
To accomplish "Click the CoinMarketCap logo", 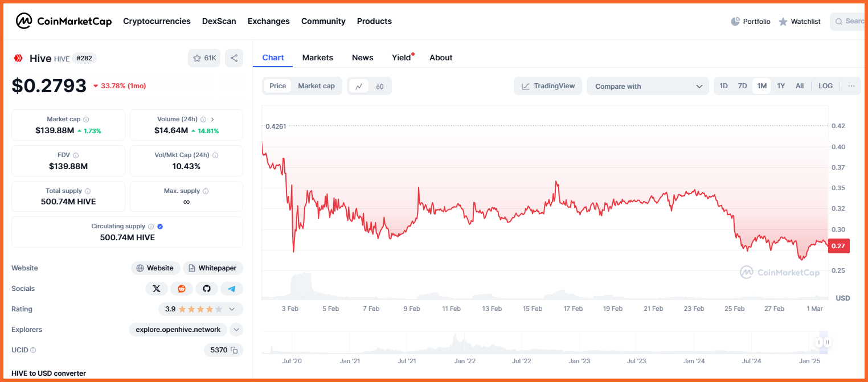I will pyautogui.click(x=64, y=21).
